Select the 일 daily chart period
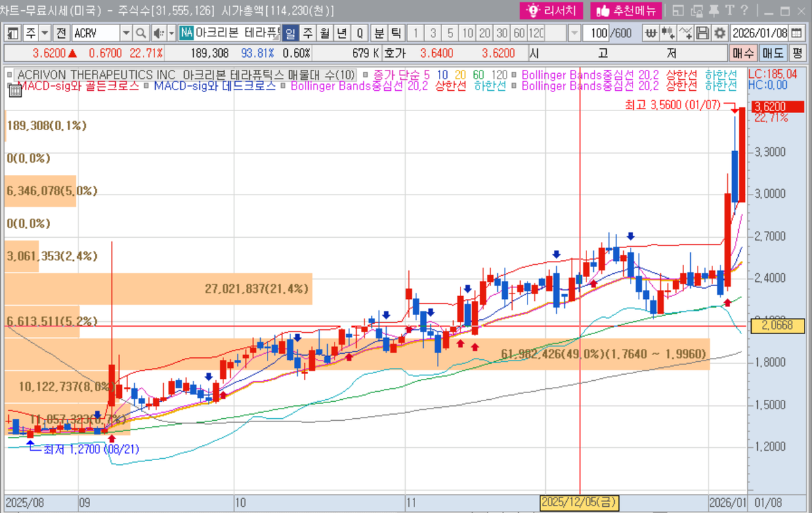 coord(291,34)
